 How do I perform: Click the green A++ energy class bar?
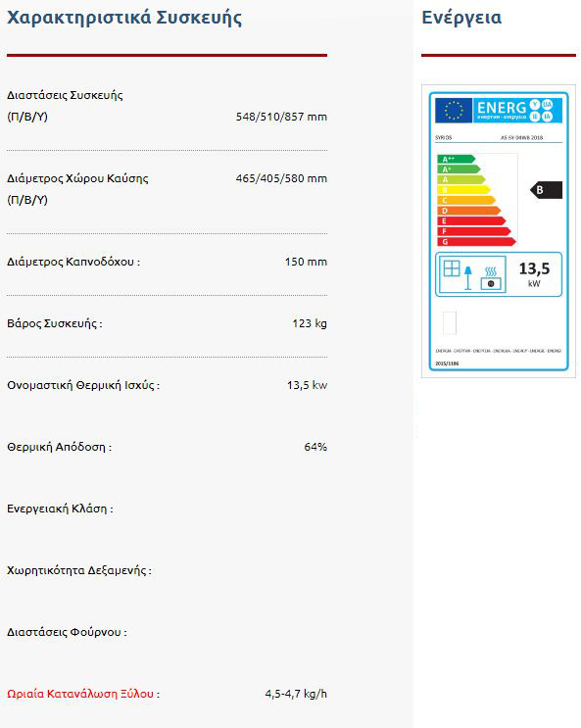click(456, 159)
